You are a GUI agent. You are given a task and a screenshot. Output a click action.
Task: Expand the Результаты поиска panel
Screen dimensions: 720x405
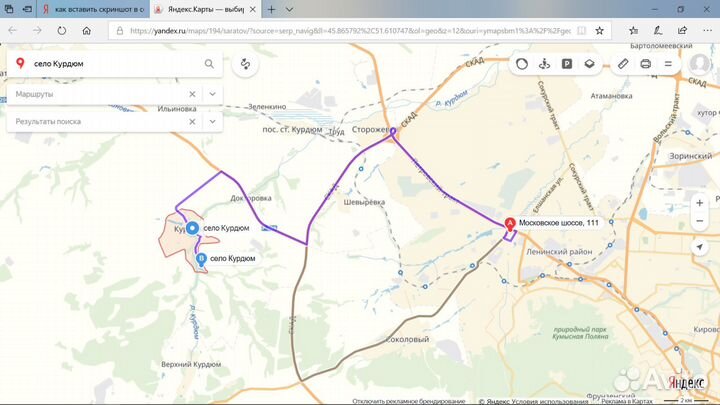pos(212,121)
